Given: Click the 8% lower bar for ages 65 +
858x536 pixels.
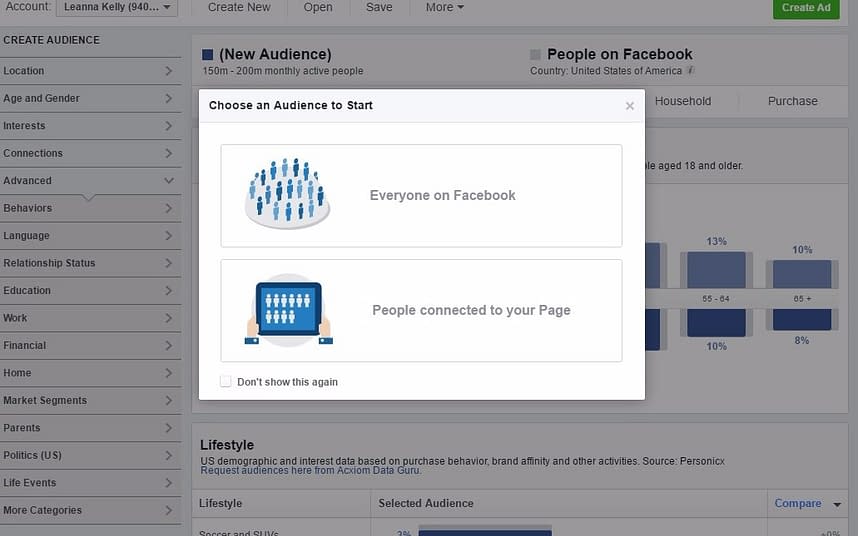Looking at the screenshot, I should (802, 319).
